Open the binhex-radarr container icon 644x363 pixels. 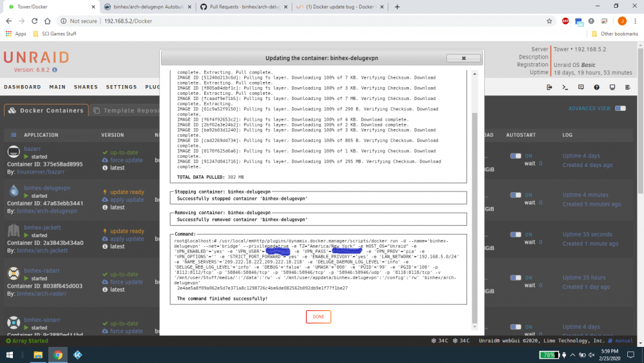(14, 273)
